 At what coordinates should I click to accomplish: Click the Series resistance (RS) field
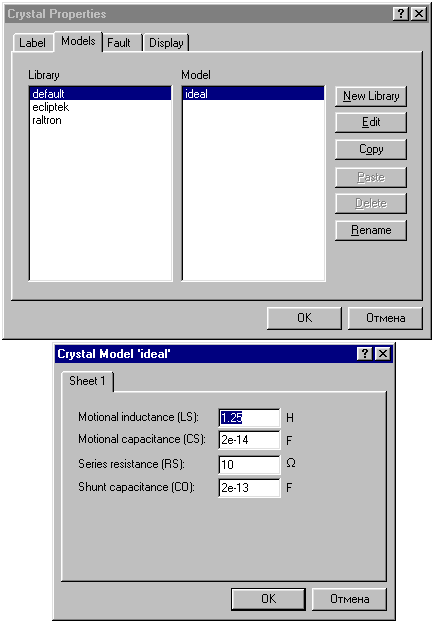pyautogui.click(x=249, y=464)
